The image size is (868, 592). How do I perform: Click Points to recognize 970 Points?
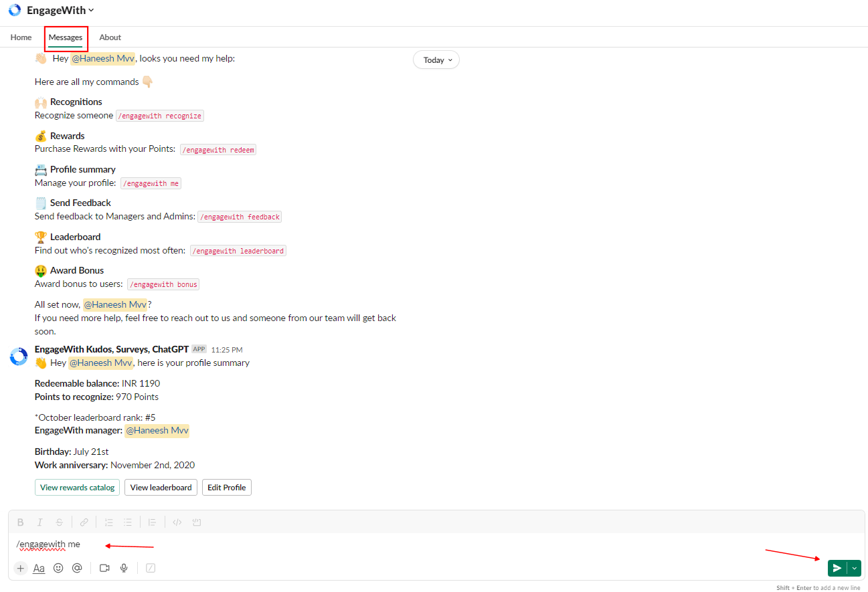[x=97, y=397]
